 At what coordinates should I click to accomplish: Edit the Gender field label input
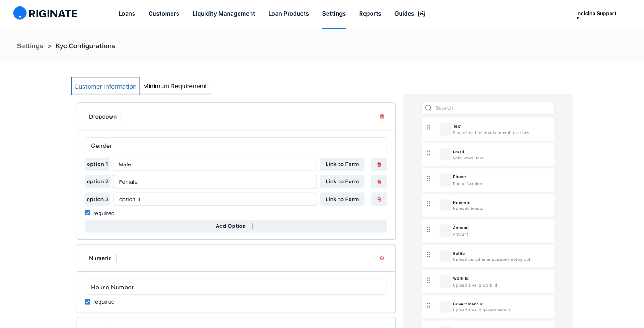click(236, 146)
